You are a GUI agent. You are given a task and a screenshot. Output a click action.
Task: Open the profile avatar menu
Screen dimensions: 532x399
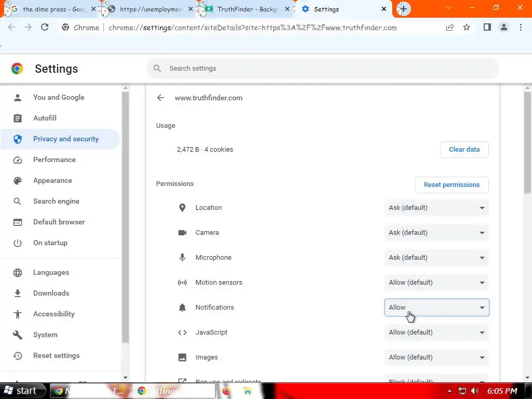coord(504,28)
